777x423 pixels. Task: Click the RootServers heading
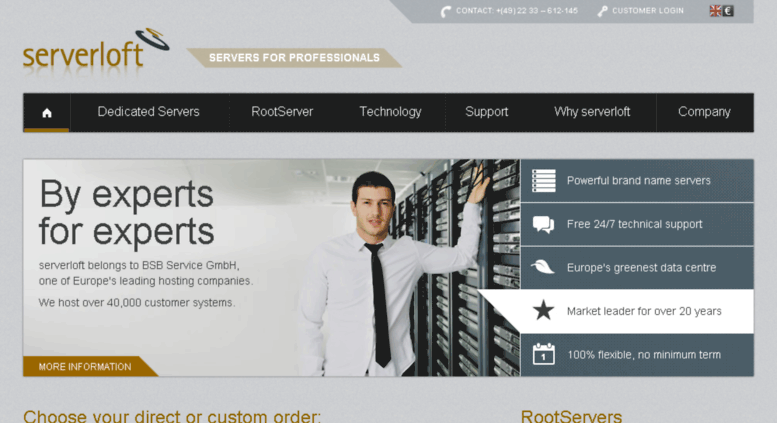point(571,415)
